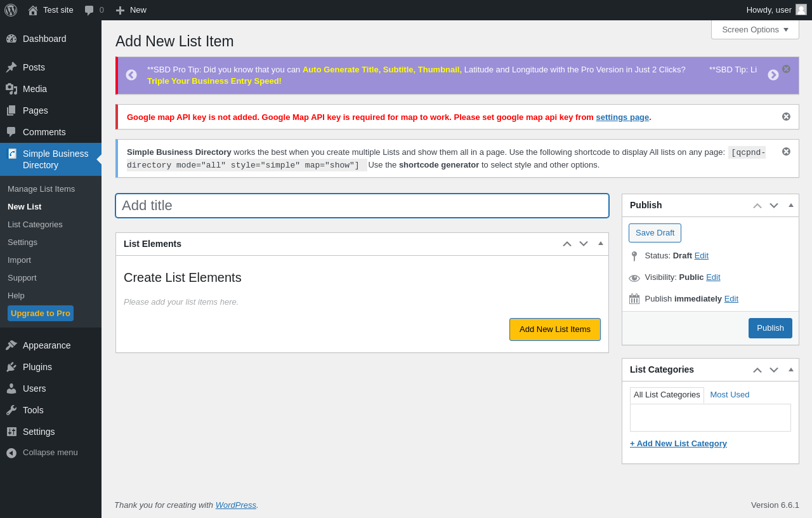Image resolution: width=812 pixels, height=518 pixels.
Task: Click the Appearance paintbrush icon
Action: point(11,345)
